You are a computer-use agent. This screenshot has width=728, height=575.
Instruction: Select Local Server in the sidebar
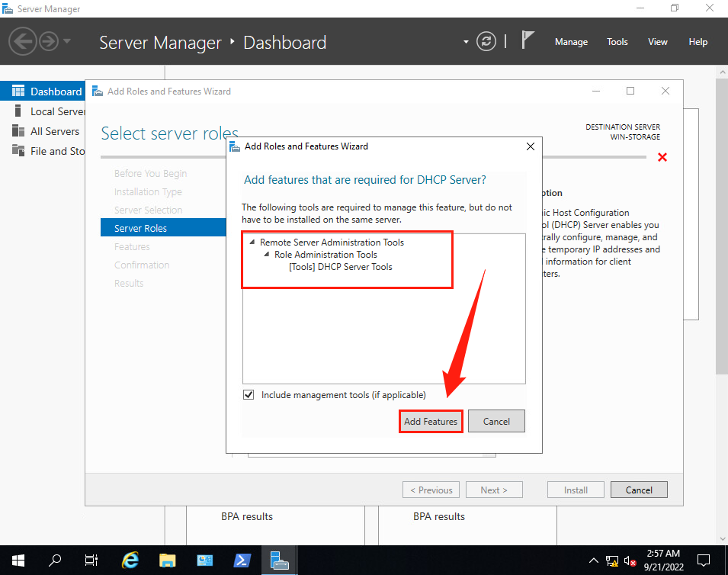point(43,111)
